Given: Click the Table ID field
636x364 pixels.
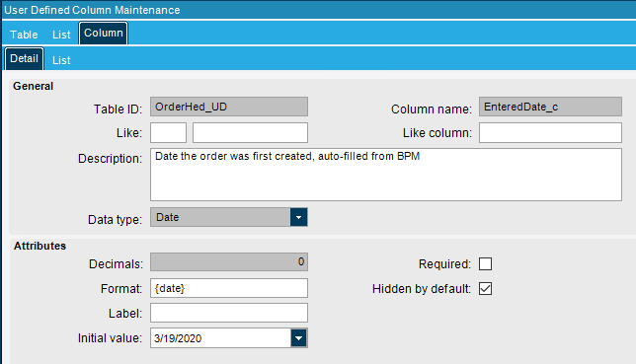Looking at the screenshot, I should tap(229, 107).
